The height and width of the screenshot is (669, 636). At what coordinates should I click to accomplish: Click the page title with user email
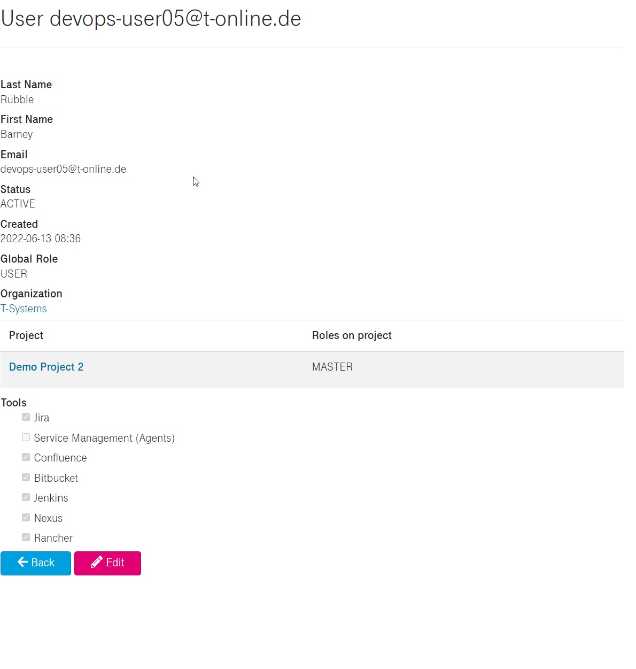(151, 19)
